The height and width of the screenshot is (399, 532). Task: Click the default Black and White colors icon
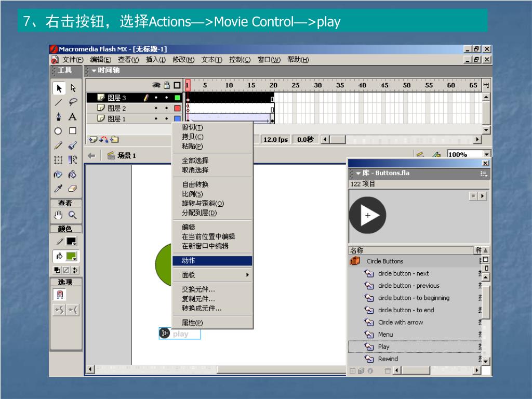[57, 270]
